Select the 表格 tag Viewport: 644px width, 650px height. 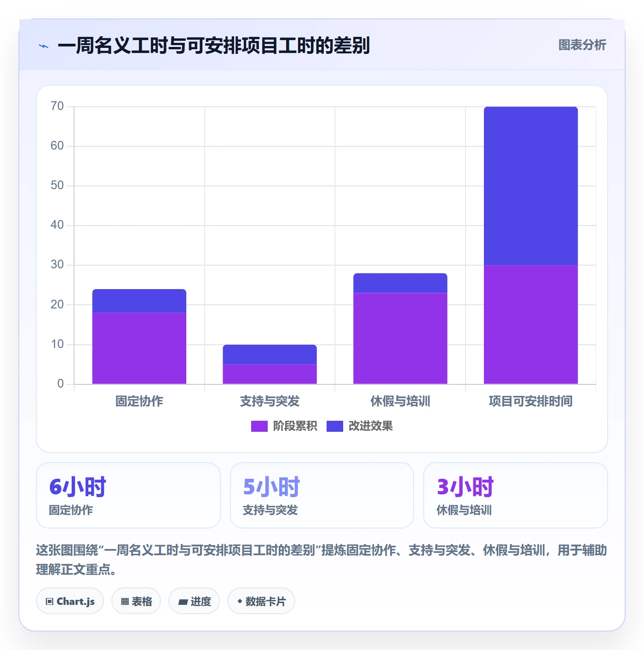[x=136, y=601]
